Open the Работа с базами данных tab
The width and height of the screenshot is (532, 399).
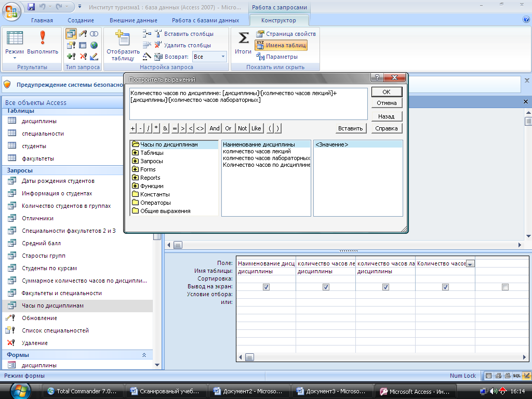click(x=205, y=20)
